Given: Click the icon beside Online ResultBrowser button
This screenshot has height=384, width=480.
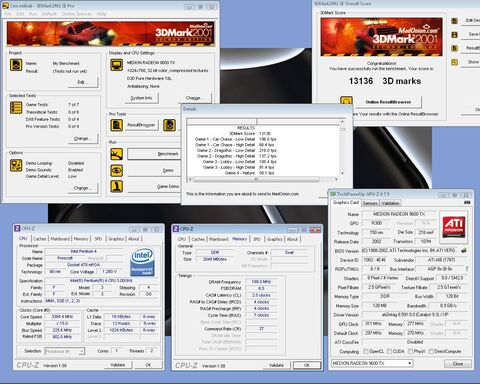Looking at the screenshot, I should click(x=346, y=101).
